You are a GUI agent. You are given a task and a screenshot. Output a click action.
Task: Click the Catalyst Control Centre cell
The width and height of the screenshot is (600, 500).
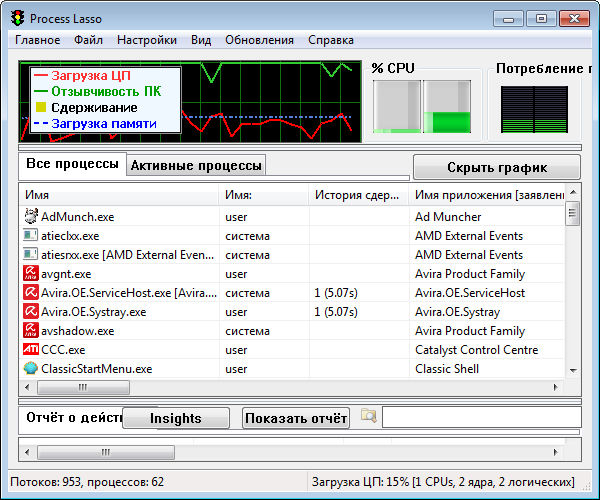pyautogui.click(x=476, y=350)
